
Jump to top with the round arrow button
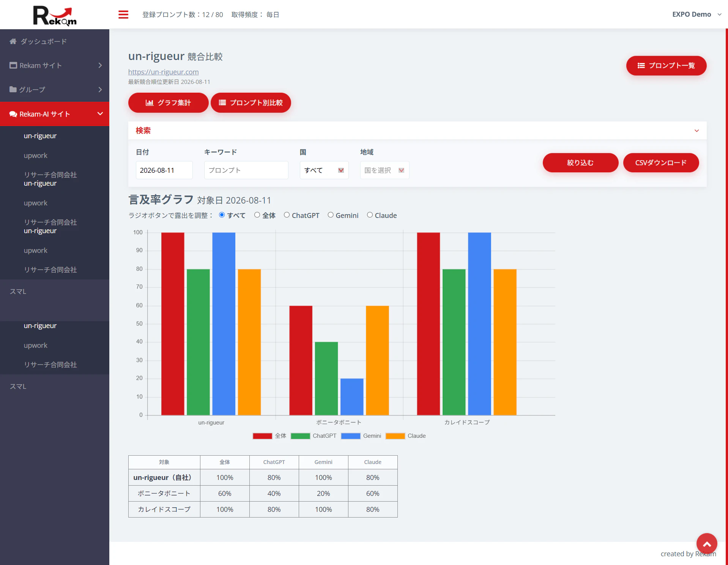coord(706,544)
